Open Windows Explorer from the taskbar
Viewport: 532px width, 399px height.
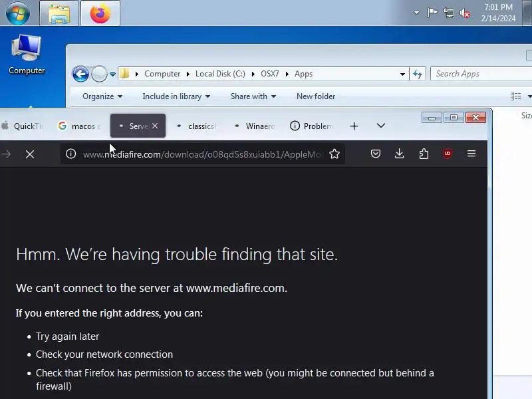pos(59,13)
